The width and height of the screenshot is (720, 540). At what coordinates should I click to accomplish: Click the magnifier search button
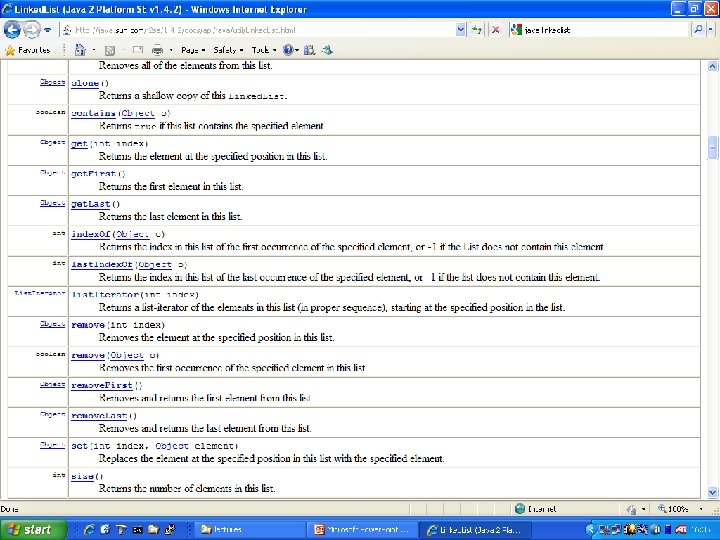[x=698, y=30]
